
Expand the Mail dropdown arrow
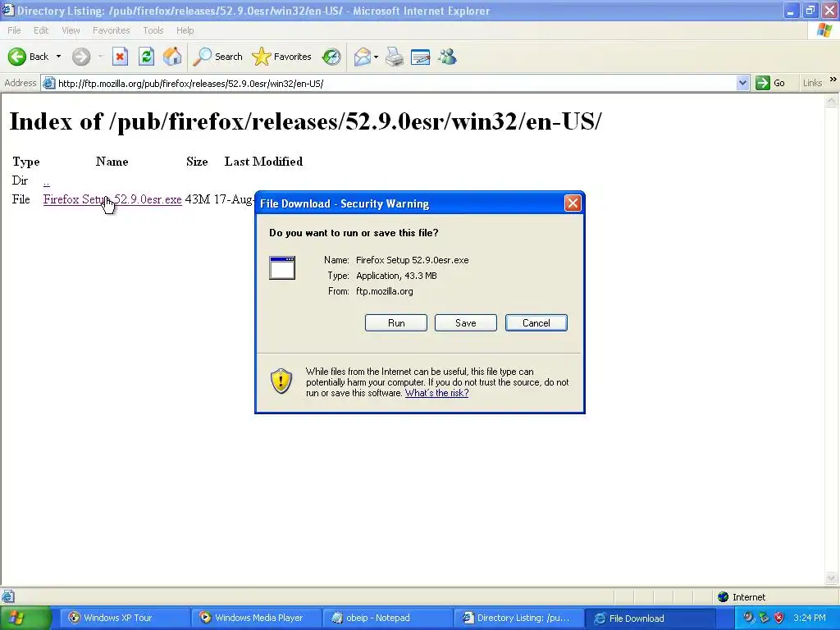[x=376, y=57]
